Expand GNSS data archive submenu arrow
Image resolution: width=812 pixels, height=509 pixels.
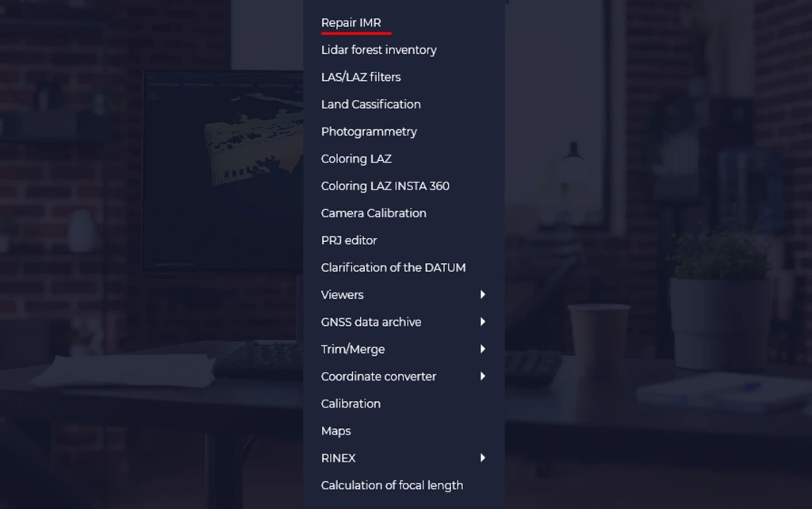click(483, 322)
